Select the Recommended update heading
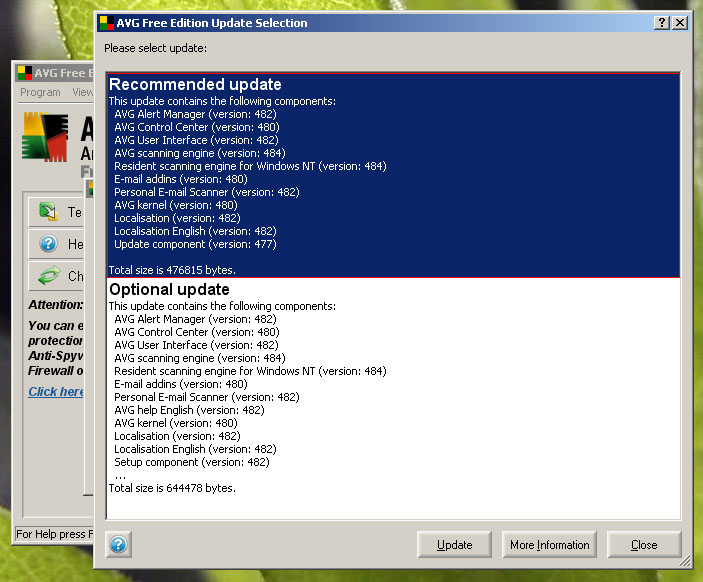Viewport: 703px width, 582px height. tap(195, 84)
